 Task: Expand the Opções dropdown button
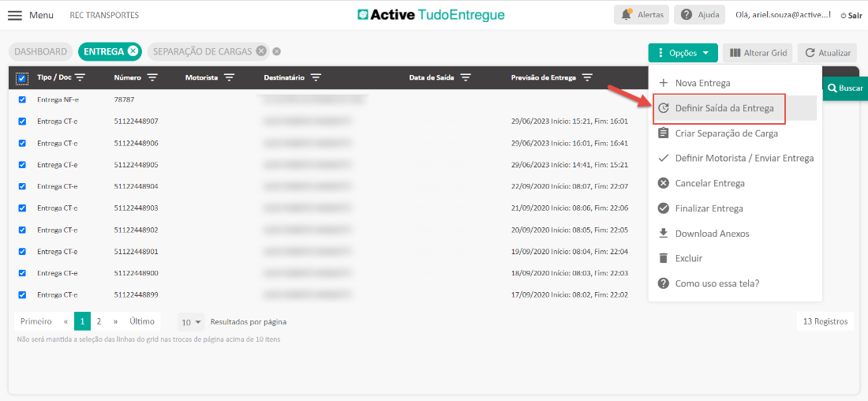click(x=683, y=53)
